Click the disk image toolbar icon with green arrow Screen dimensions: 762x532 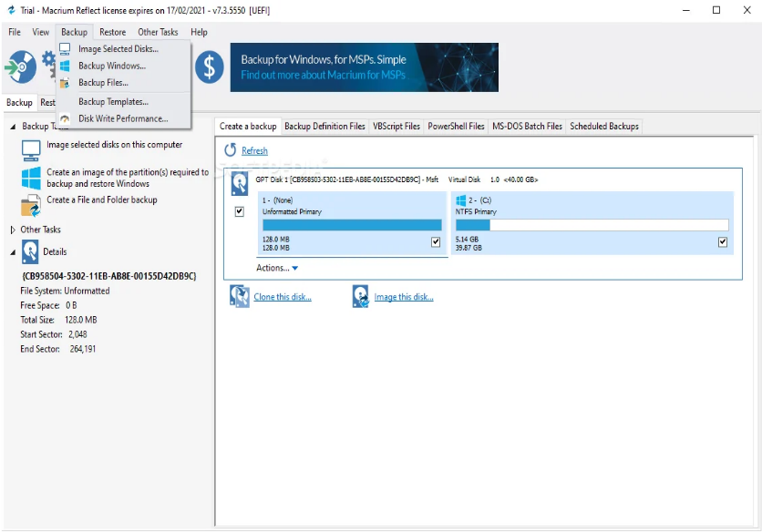20,67
